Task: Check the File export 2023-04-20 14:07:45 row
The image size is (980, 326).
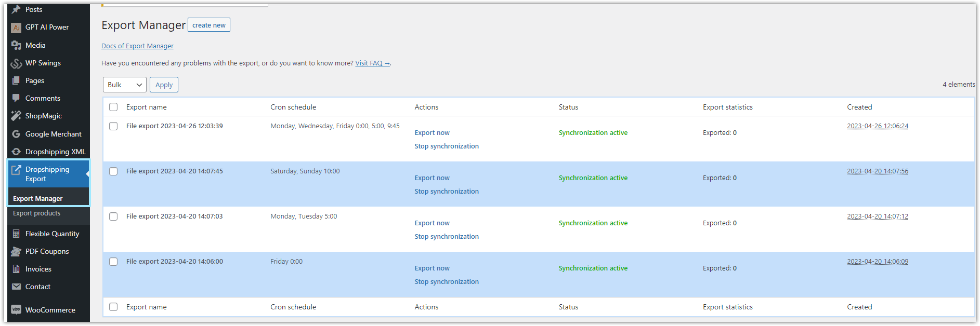Action: pos(113,171)
